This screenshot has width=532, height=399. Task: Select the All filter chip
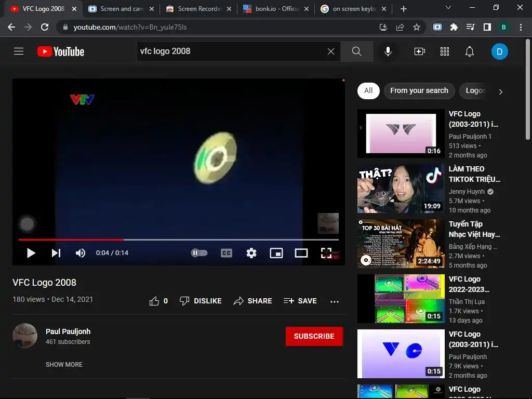tap(368, 91)
